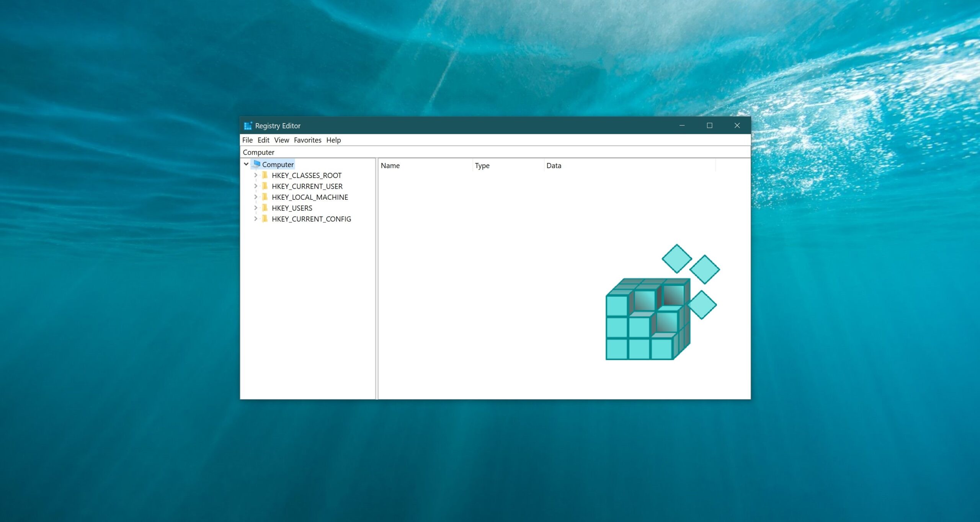
Task: Open the Edit menu
Action: (x=263, y=140)
